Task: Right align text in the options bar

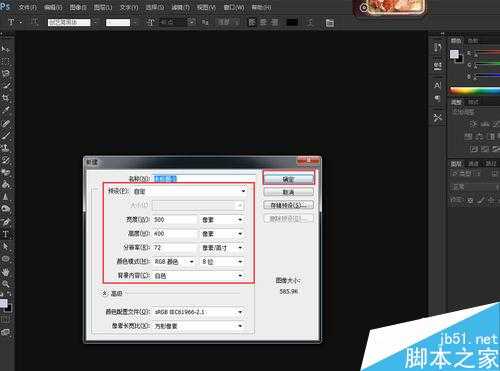Action: tap(274, 22)
